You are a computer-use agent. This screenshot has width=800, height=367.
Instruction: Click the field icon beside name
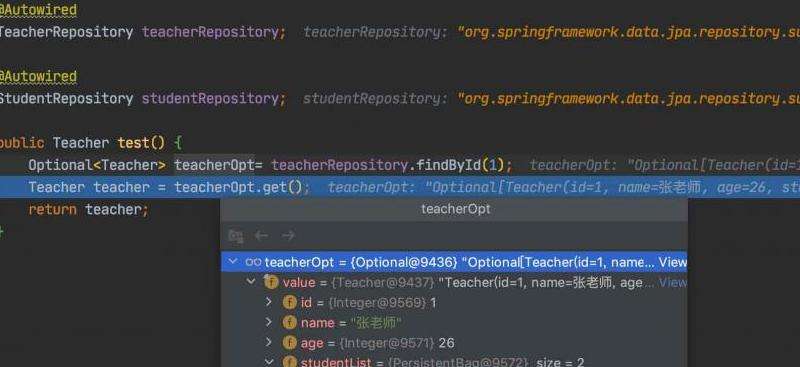point(289,323)
